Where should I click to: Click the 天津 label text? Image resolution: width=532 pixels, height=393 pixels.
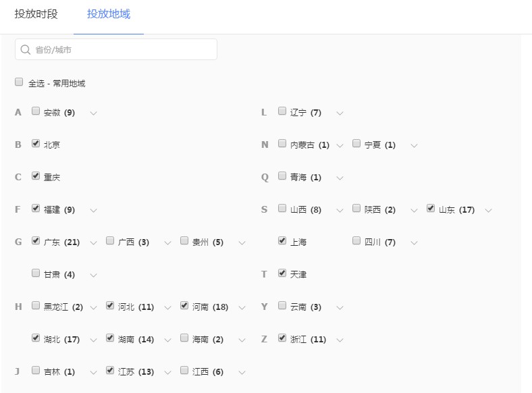(298, 274)
